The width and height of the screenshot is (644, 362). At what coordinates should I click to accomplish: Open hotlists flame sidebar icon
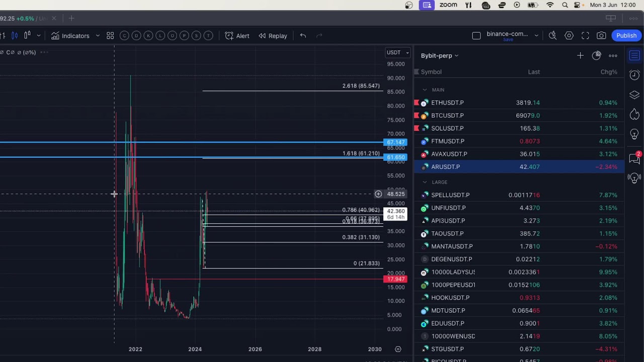[x=634, y=115]
